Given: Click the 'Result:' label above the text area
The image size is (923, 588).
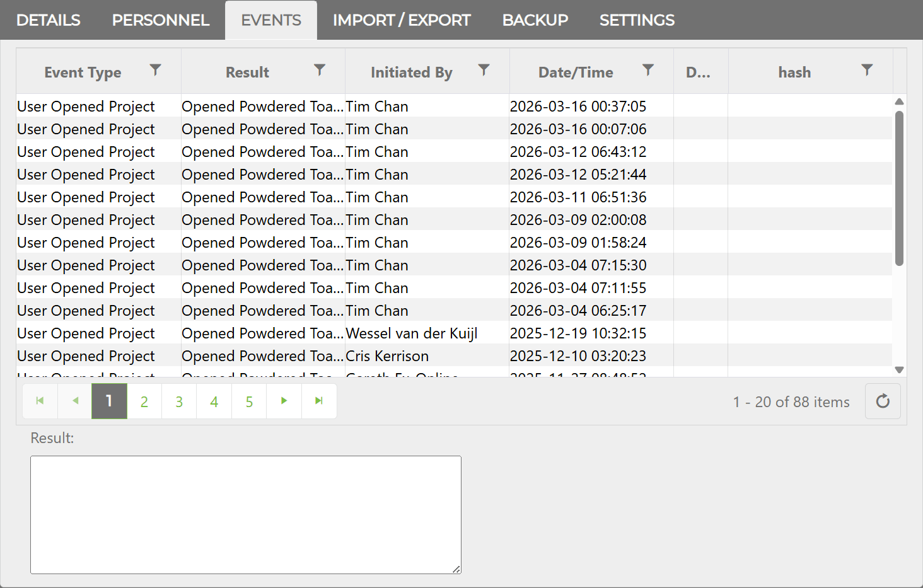Looking at the screenshot, I should 52,438.
